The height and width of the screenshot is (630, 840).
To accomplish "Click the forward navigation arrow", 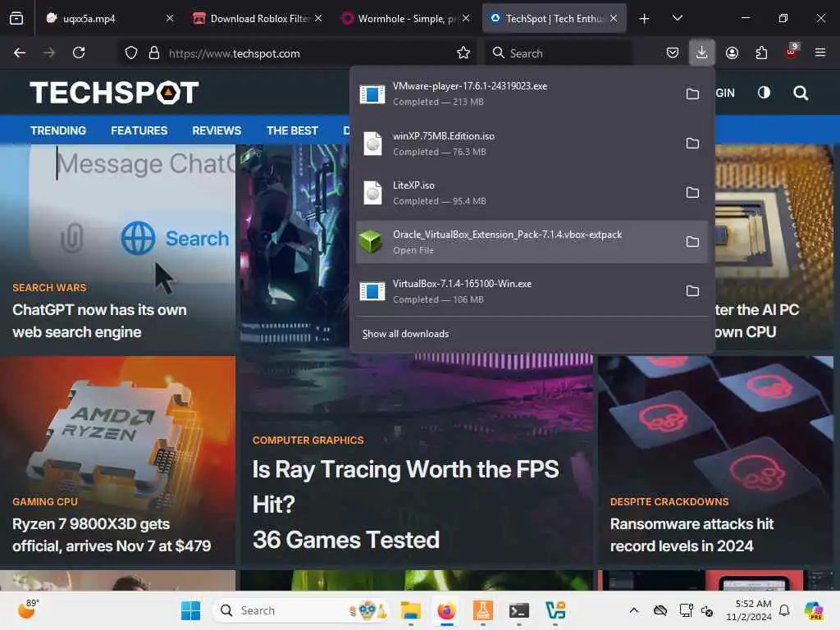I will 48,52.
